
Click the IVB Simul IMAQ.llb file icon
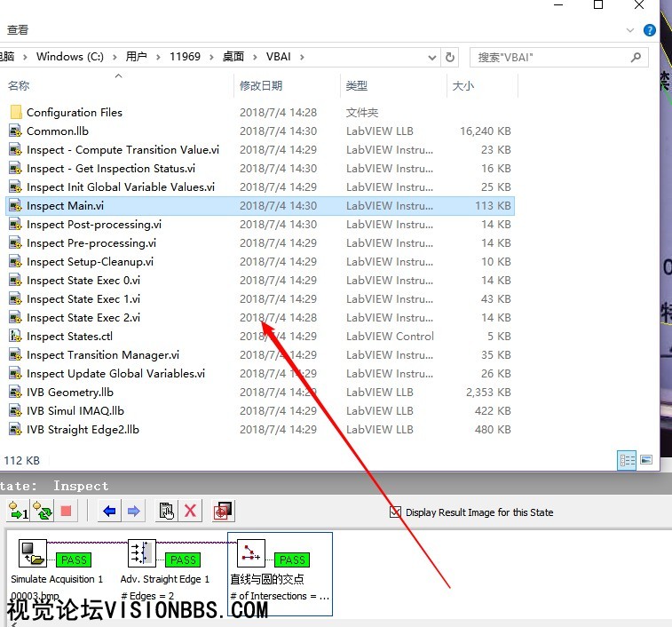(15, 411)
